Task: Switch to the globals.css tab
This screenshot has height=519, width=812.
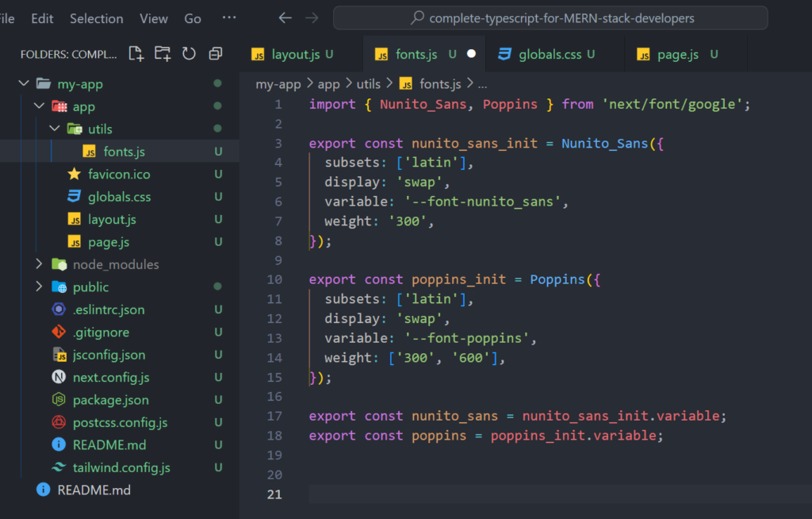Action: point(550,55)
